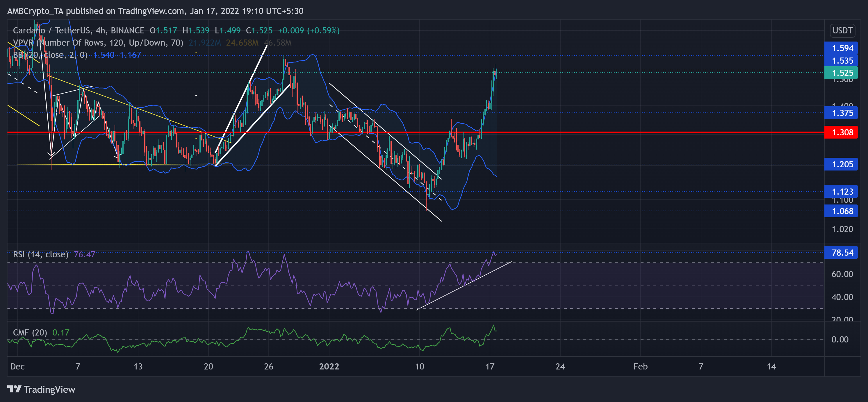This screenshot has width=868, height=402.
Task: Click the RSI 78.54 value label
Action: pos(841,252)
